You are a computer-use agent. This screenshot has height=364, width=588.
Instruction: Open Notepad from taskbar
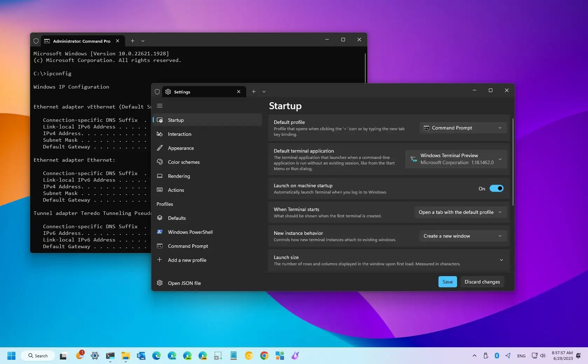[x=234, y=356]
